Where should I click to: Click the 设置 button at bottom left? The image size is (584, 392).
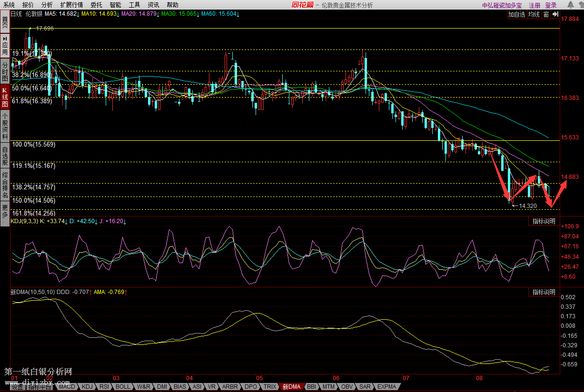tap(18, 387)
